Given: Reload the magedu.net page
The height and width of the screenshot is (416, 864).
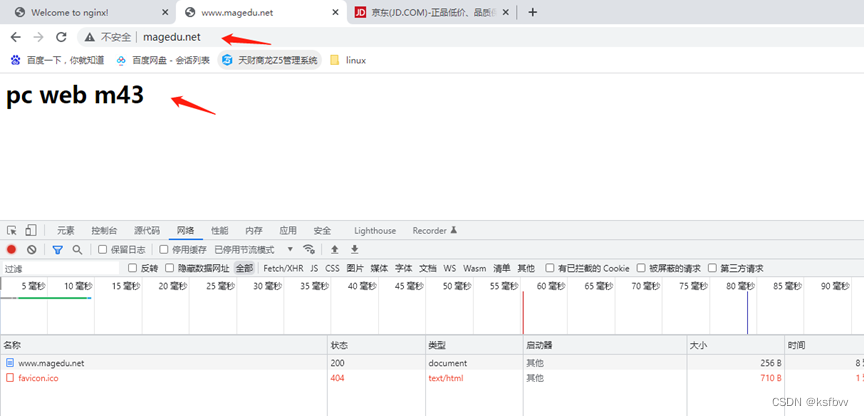Looking at the screenshot, I should pos(61,37).
